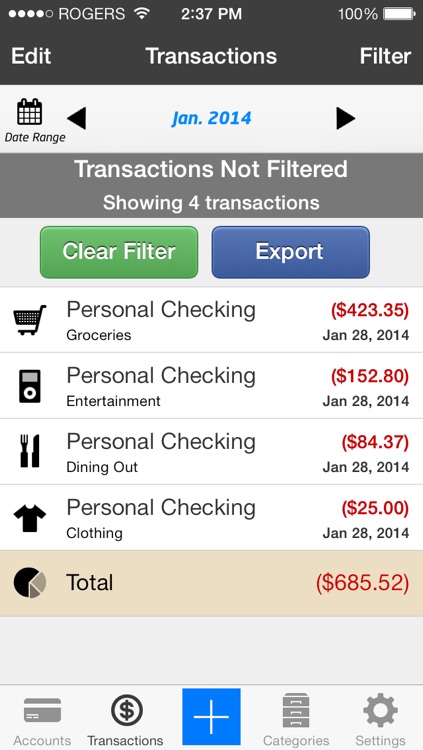The height and width of the screenshot is (750, 423).
Task: Click the blue Export button
Action: click(x=290, y=252)
